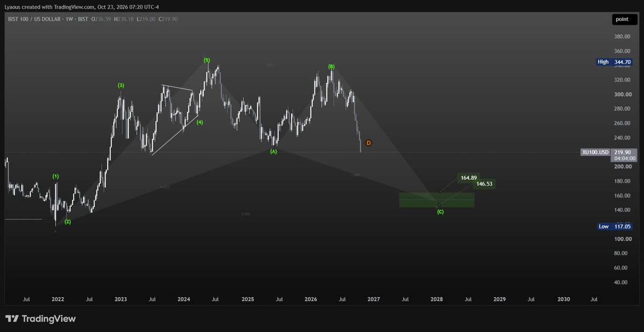
Task: Select the (5) wave label
Action: click(207, 60)
